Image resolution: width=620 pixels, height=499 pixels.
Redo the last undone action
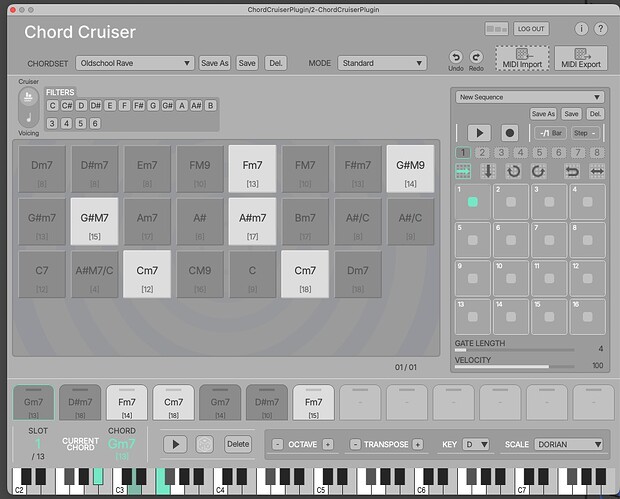coord(476,57)
